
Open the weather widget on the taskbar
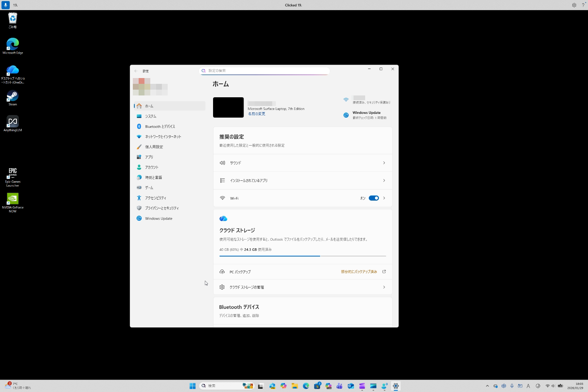pyautogui.click(x=17, y=386)
